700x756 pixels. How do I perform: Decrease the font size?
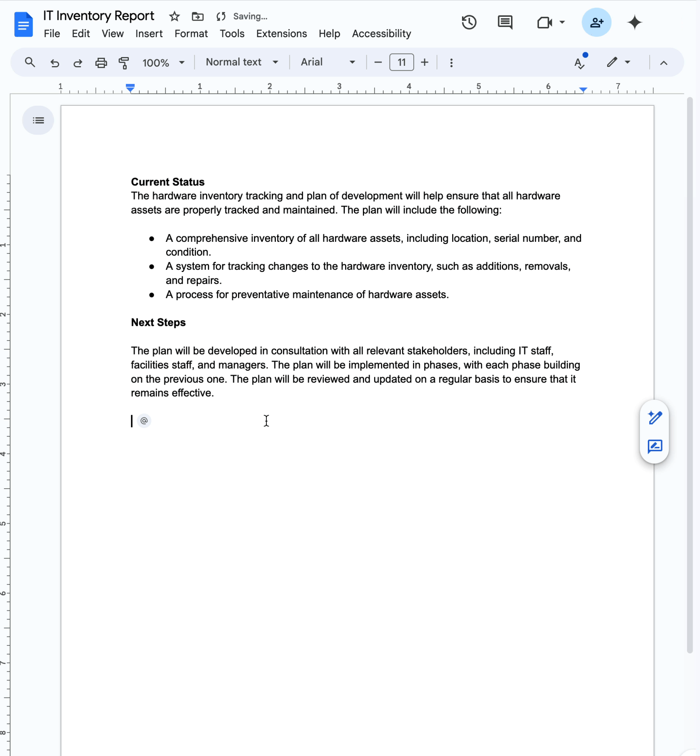click(x=378, y=63)
